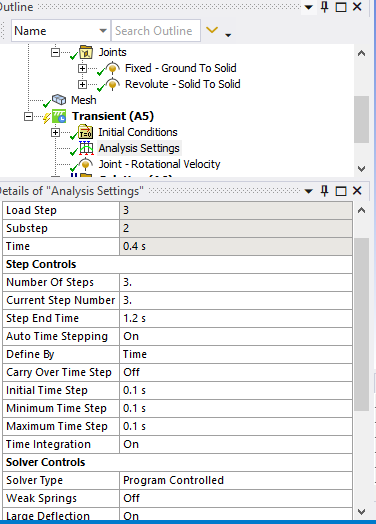The image size is (376, 524).
Task: Maximize the Details panel
Action: coord(341,191)
